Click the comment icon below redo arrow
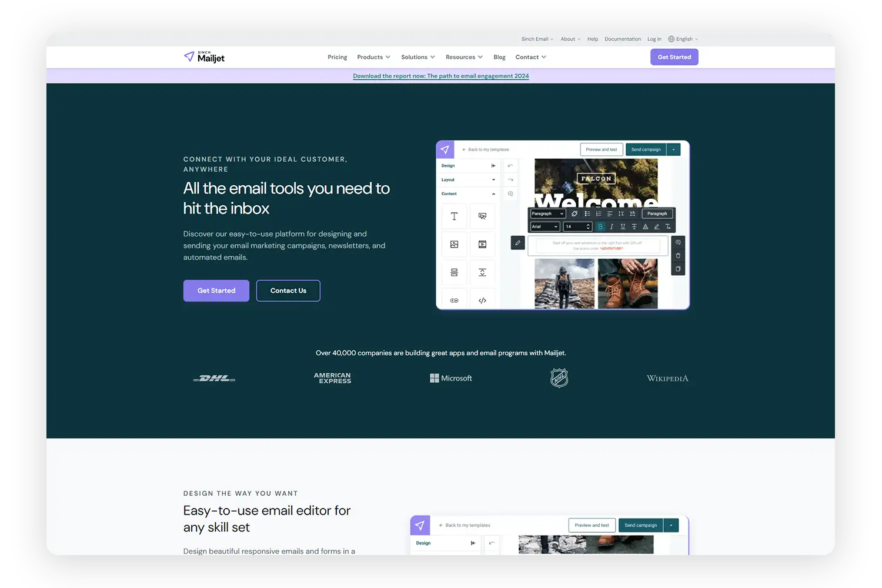The height and width of the screenshot is (588, 882). [x=510, y=194]
